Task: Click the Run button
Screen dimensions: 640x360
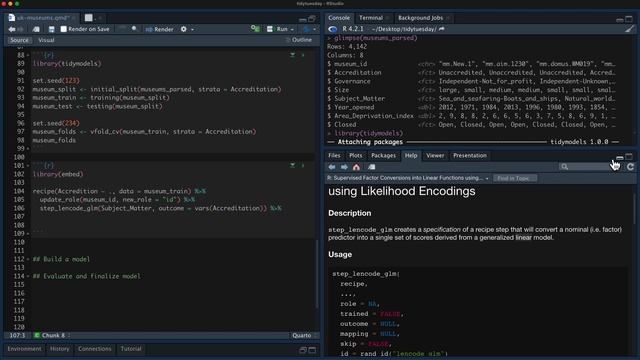Action: pyautogui.click(x=278, y=29)
